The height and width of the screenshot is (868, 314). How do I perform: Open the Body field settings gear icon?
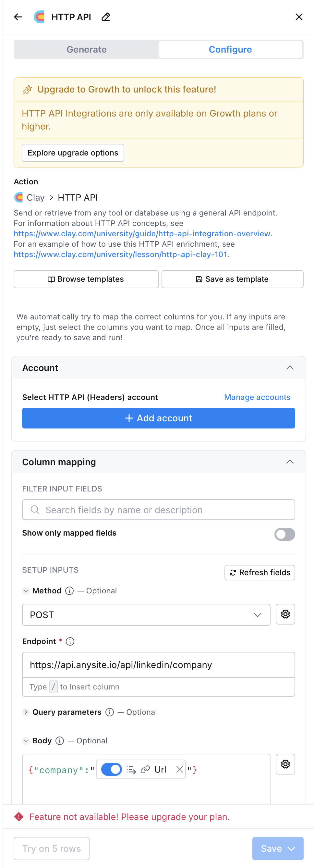285,764
